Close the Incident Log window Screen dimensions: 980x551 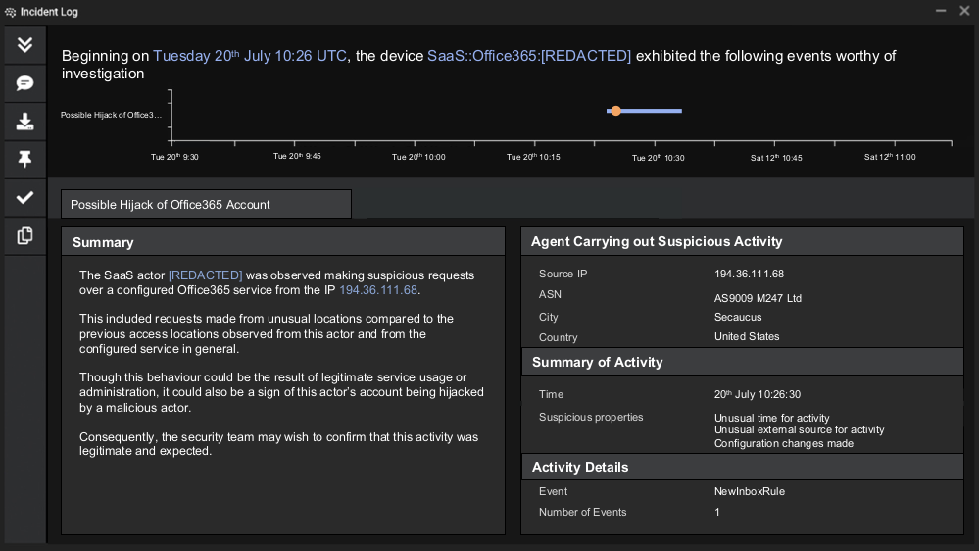point(964,11)
